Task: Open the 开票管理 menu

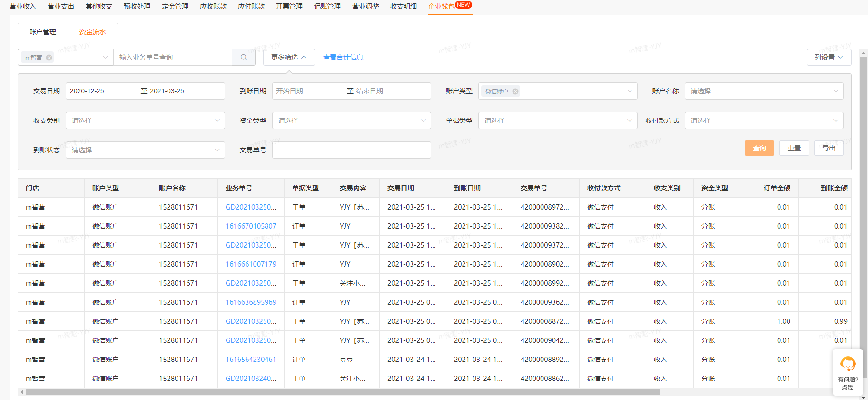Action: (289, 6)
